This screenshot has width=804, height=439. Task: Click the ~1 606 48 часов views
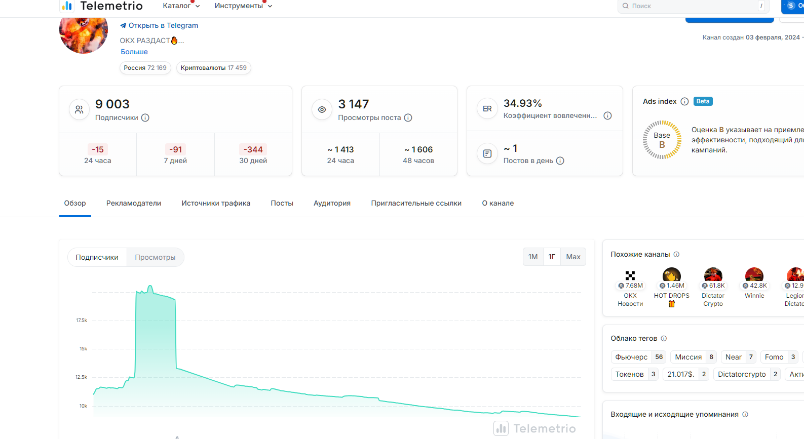418,154
